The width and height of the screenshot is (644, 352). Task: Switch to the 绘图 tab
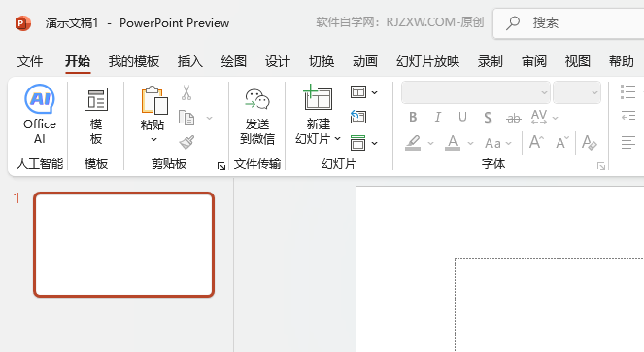point(234,61)
